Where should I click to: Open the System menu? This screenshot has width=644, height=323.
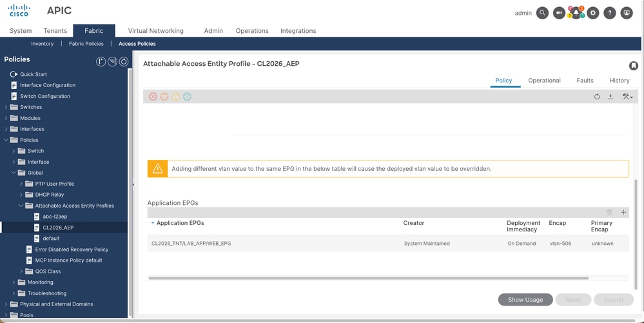tap(21, 31)
